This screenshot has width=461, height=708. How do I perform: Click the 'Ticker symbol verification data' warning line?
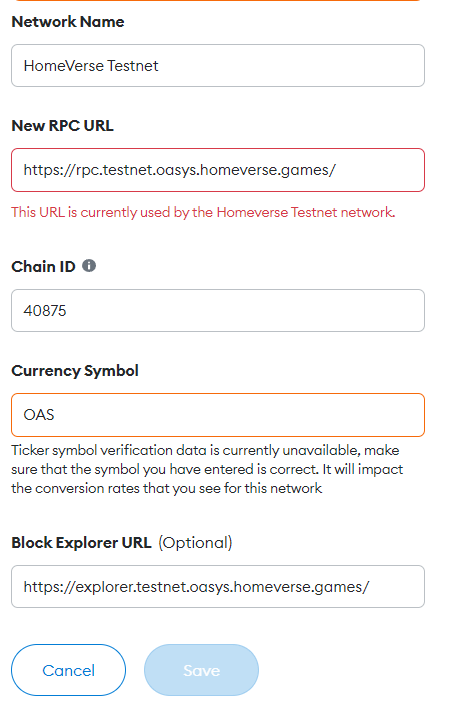point(205,450)
